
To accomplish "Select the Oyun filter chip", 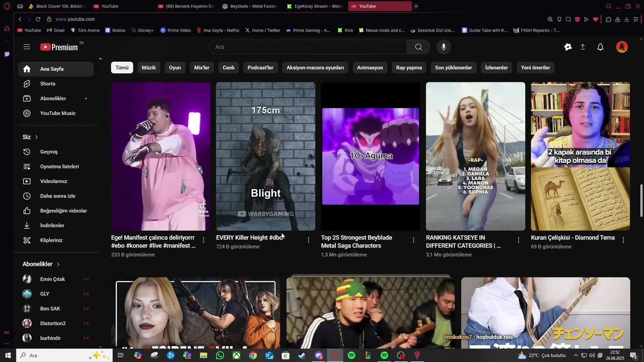I will pyautogui.click(x=175, y=67).
